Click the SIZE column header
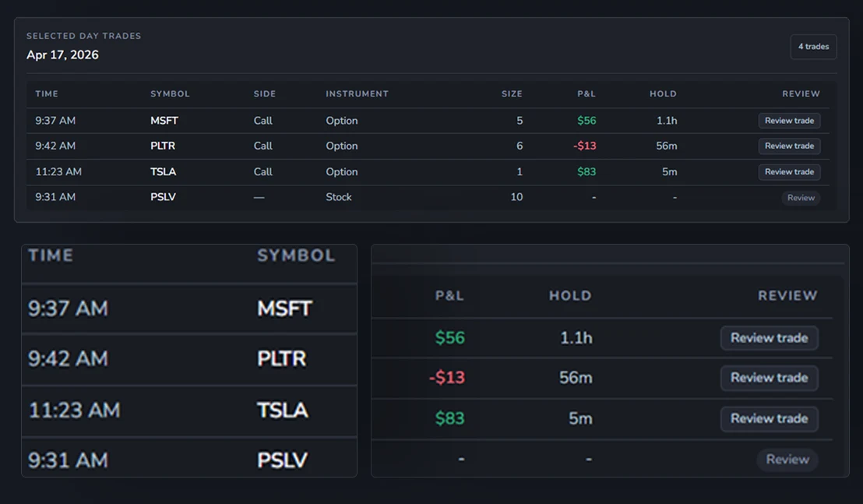The image size is (863, 504). pos(512,94)
